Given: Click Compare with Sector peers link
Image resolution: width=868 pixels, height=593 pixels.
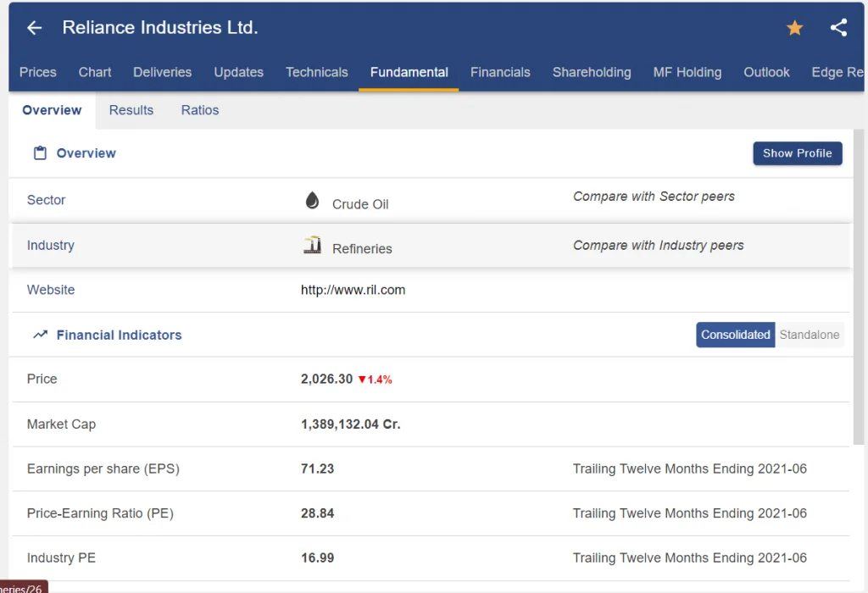Looking at the screenshot, I should [654, 197].
